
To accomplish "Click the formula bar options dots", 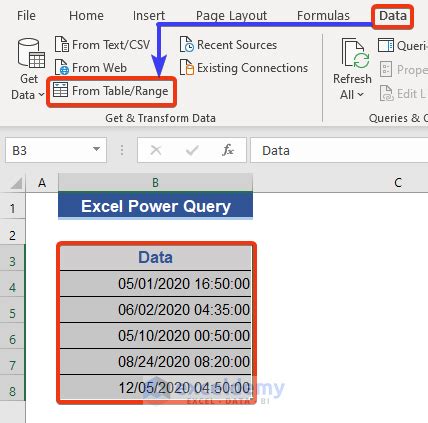I will 122,150.
